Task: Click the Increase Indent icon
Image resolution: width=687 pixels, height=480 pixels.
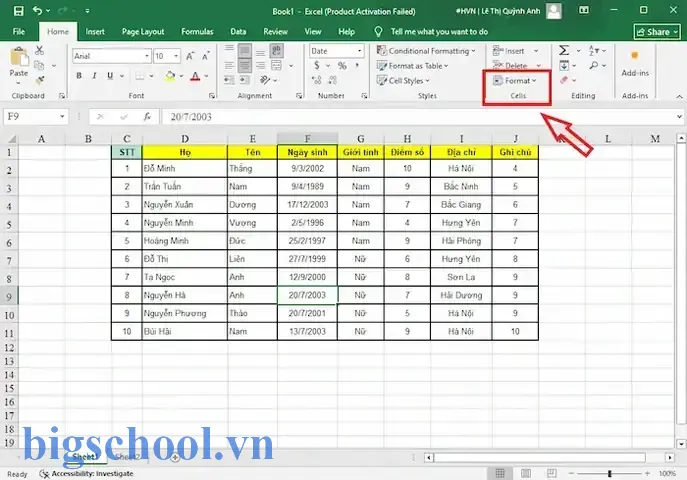Action: coord(244,80)
